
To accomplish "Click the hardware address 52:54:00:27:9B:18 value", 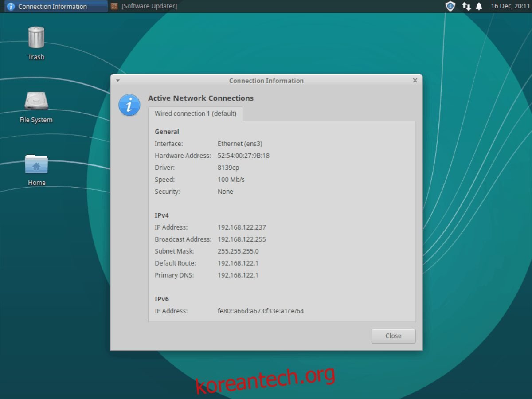I will pyautogui.click(x=243, y=156).
